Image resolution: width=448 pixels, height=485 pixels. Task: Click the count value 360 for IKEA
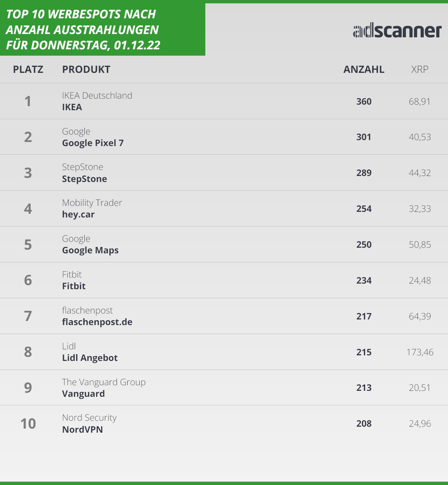pos(364,102)
